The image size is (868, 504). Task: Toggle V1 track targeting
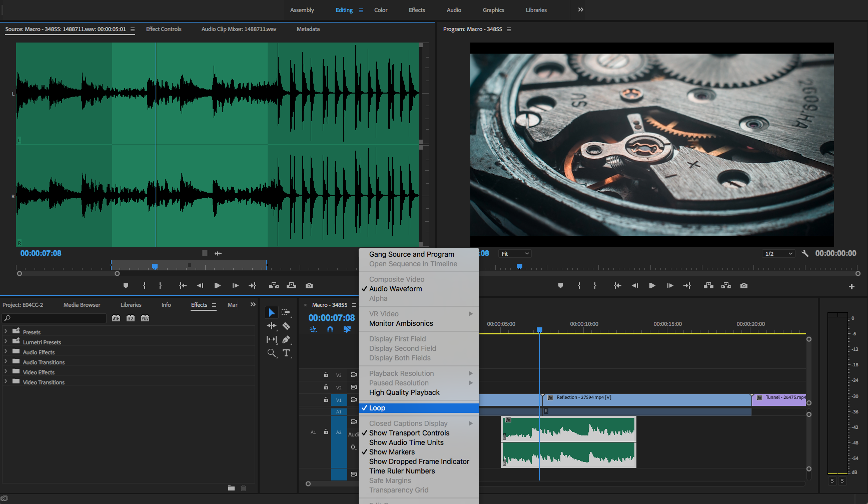pos(339,400)
